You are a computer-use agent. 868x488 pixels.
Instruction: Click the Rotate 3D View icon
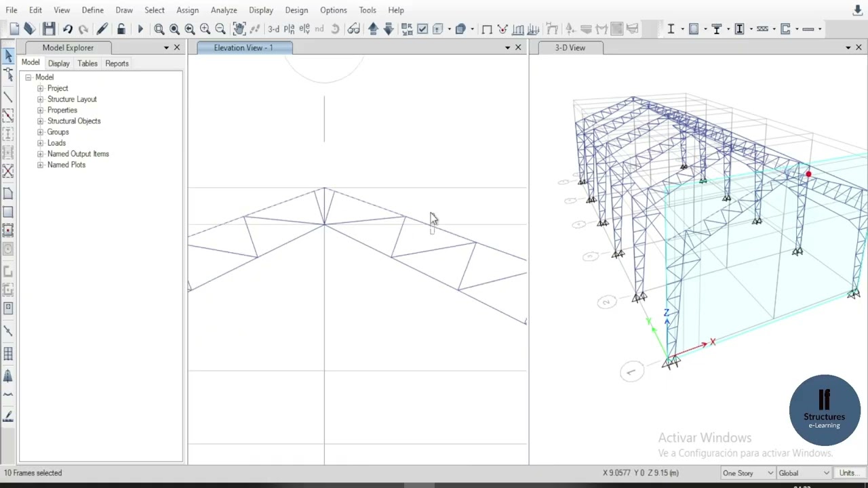coord(335,28)
